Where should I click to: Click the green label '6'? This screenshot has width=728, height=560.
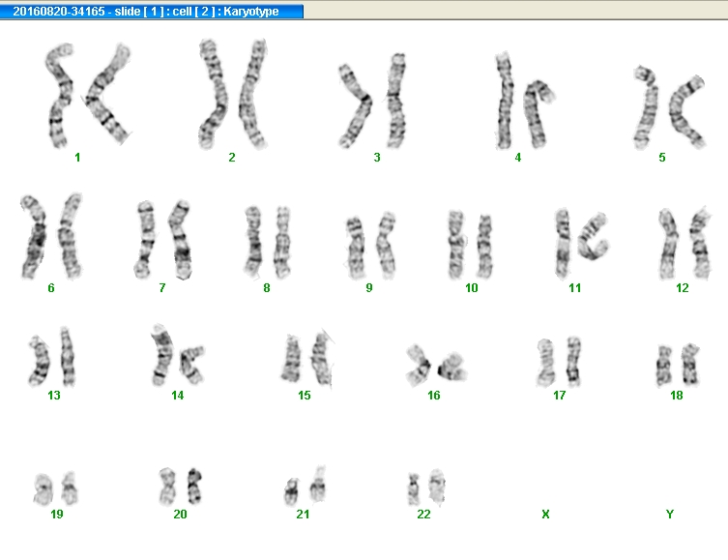[x=51, y=288]
